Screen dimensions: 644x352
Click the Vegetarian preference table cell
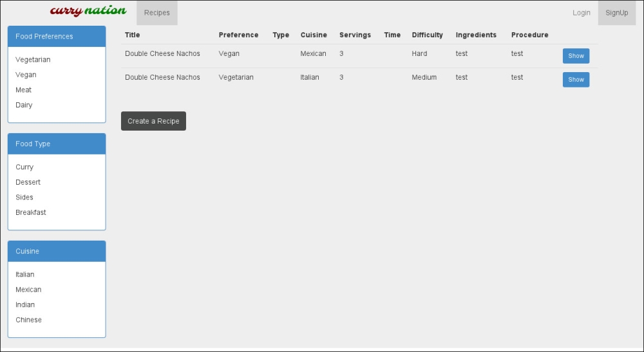236,77
